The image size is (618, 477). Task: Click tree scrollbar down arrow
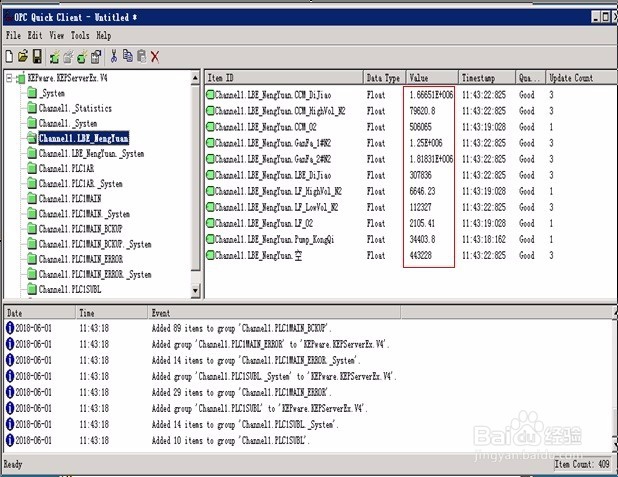click(x=195, y=291)
